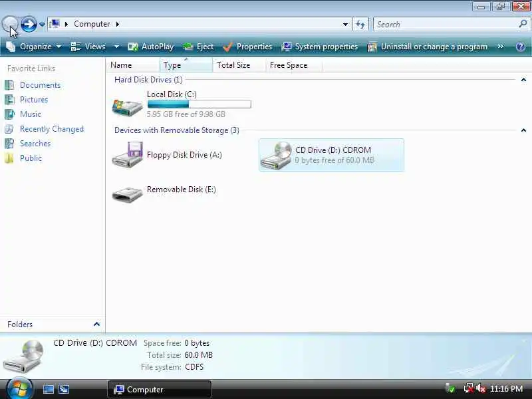Click the Forward navigation arrow button
The height and width of the screenshot is (399, 532).
29,24
